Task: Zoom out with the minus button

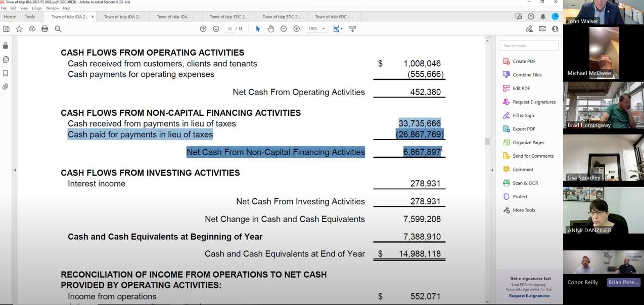Action: [284, 29]
